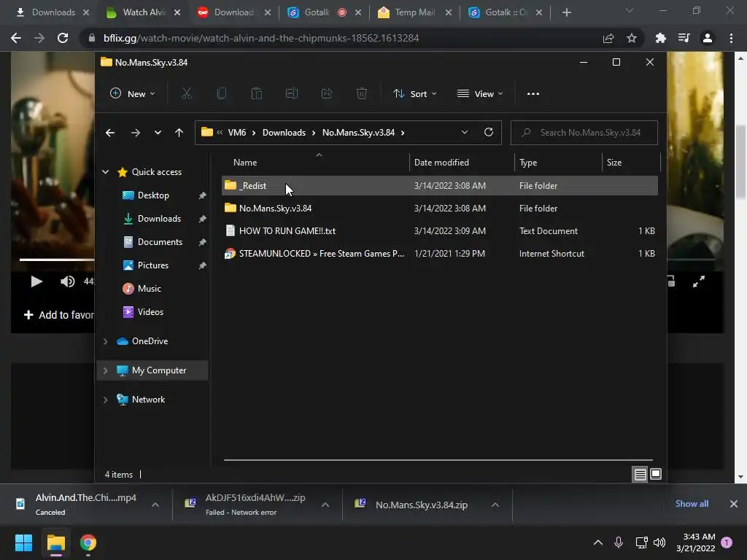
Task: Click Show all downloads link
Action: tap(692, 504)
